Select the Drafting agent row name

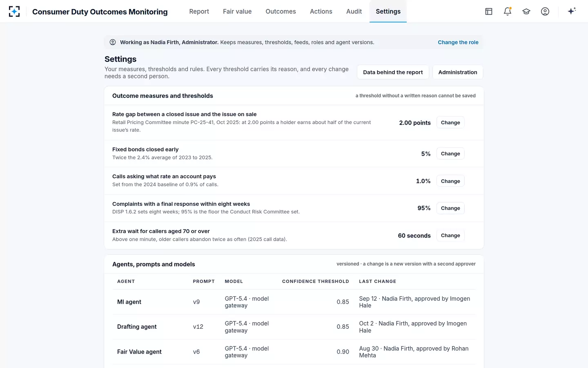[137, 327]
